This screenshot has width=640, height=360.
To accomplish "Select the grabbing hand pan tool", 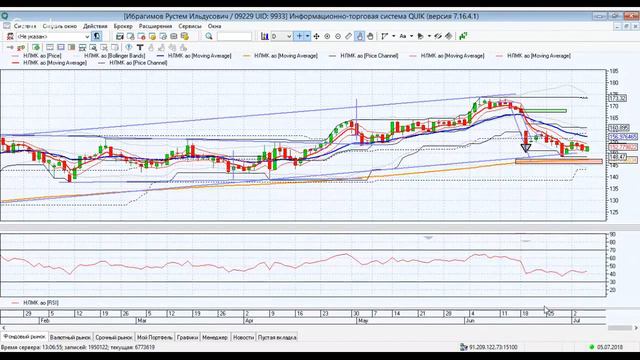I will pos(370,36).
